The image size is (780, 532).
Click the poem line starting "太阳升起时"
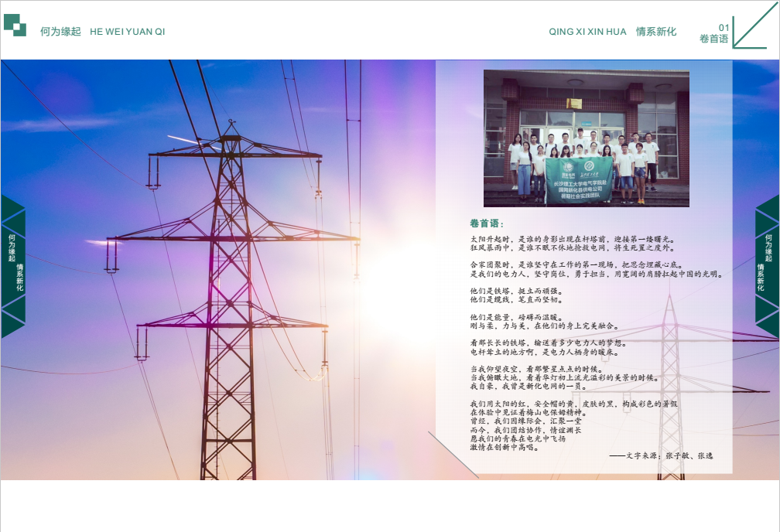(573, 239)
